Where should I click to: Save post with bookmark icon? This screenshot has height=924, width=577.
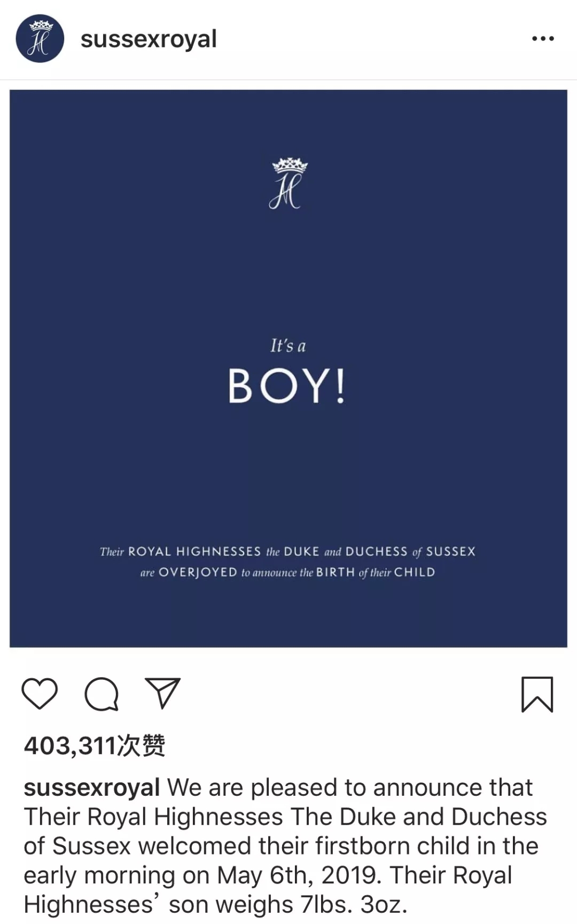(537, 694)
